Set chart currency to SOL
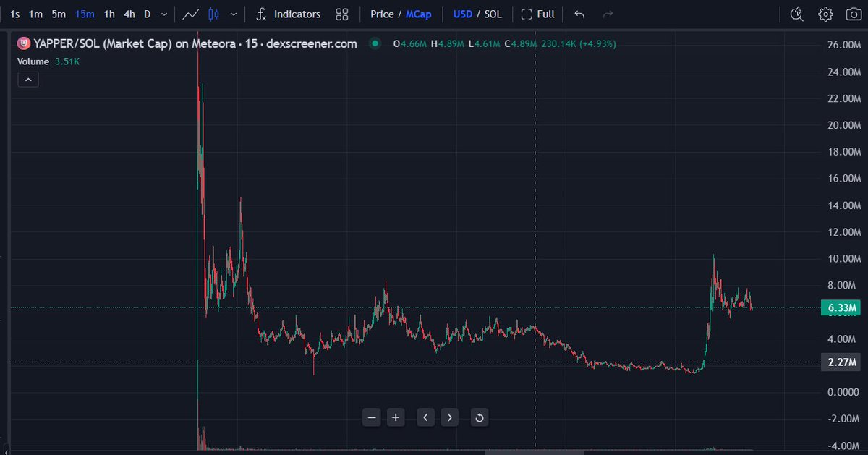868x455 pixels. (x=493, y=14)
